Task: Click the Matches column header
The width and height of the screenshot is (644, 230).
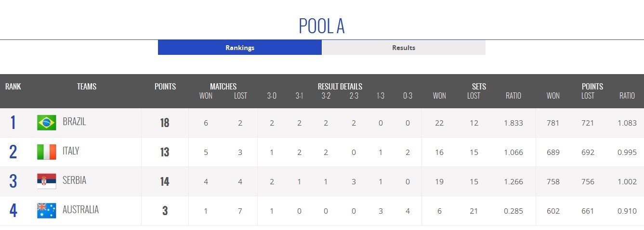Action: click(x=223, y=87)
